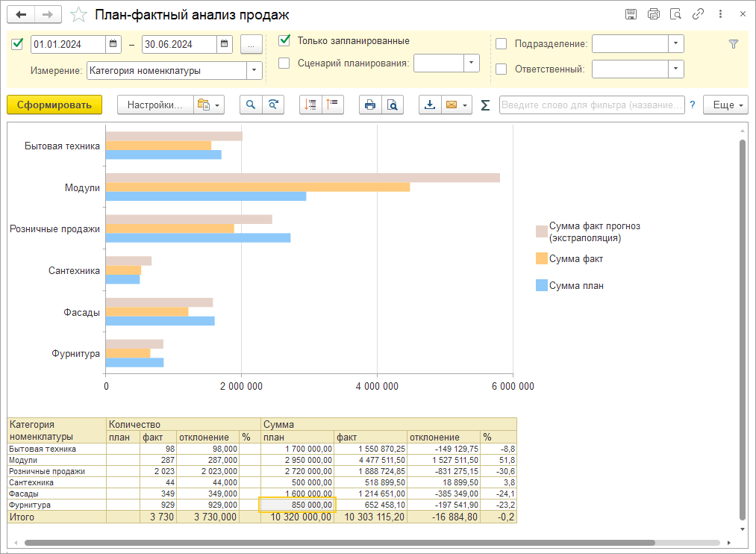Enable 'Сценарий планирования' checkbox
756x554 pixels.
pos(284,63)
